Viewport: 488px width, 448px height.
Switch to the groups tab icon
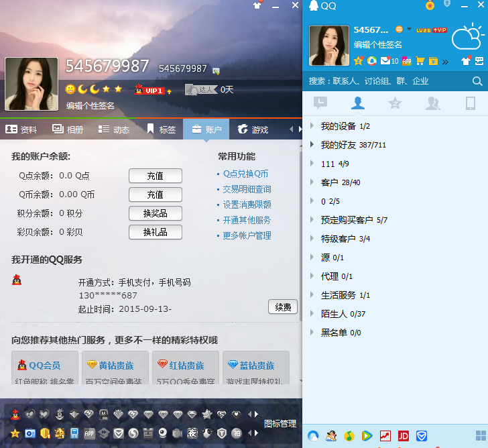click(432, 103)
